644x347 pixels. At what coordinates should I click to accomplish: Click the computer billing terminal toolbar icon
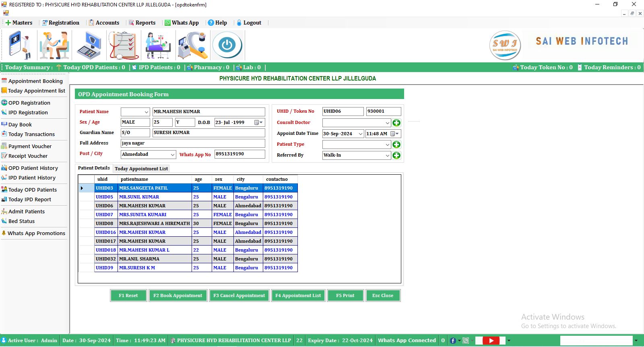click(x=89, y=45)
